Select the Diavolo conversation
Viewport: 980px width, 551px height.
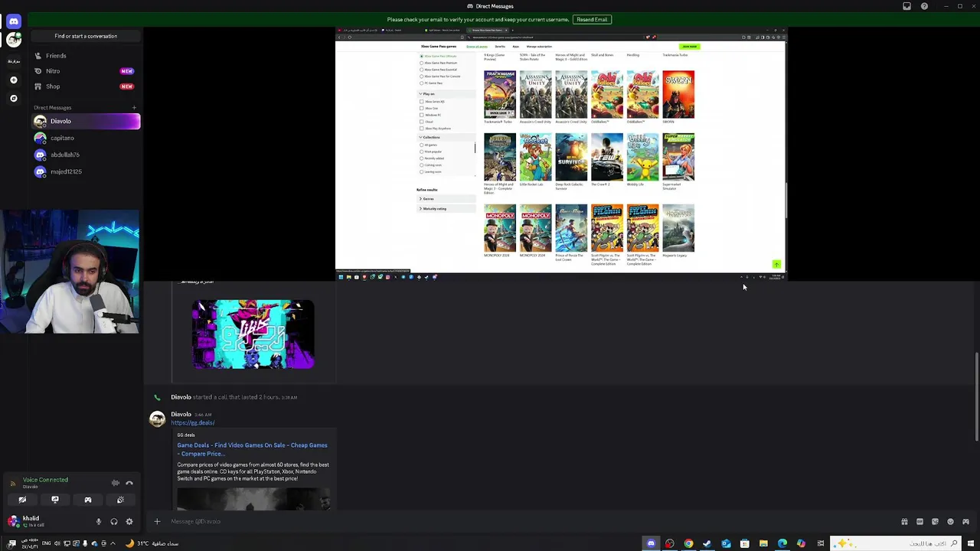(x=86, y=121)
